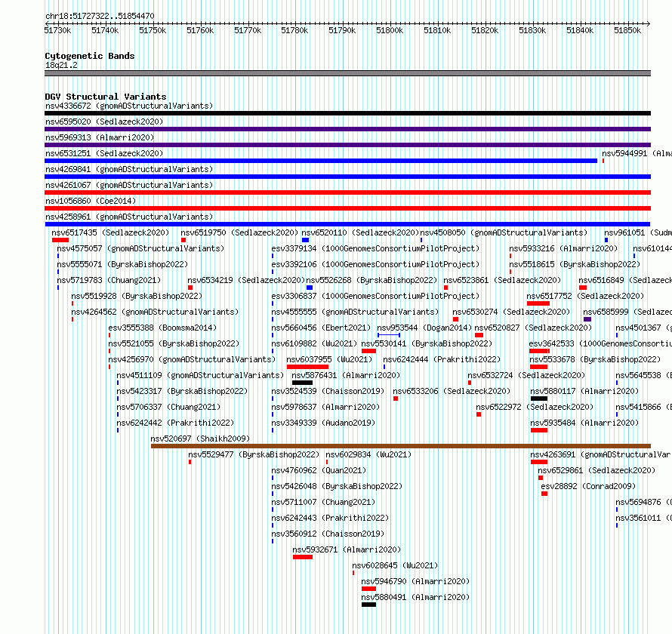This screenshot has width=672, height=634.
Task: Select the nsv5969313 (Almarri2020) label
Action: click(100, 137)
